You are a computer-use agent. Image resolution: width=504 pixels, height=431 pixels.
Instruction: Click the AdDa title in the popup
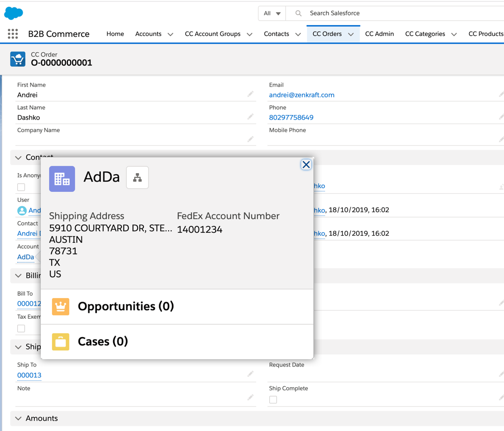(102, 177)
